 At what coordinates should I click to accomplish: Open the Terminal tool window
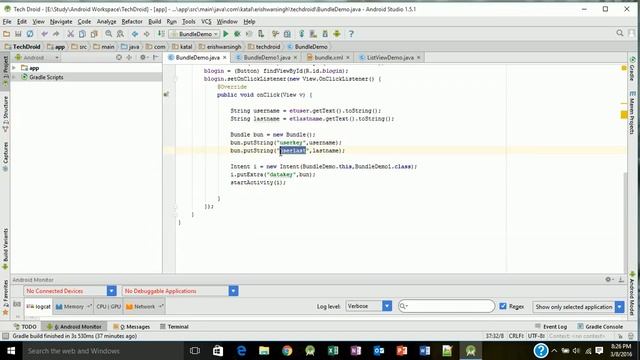[174, 327]
